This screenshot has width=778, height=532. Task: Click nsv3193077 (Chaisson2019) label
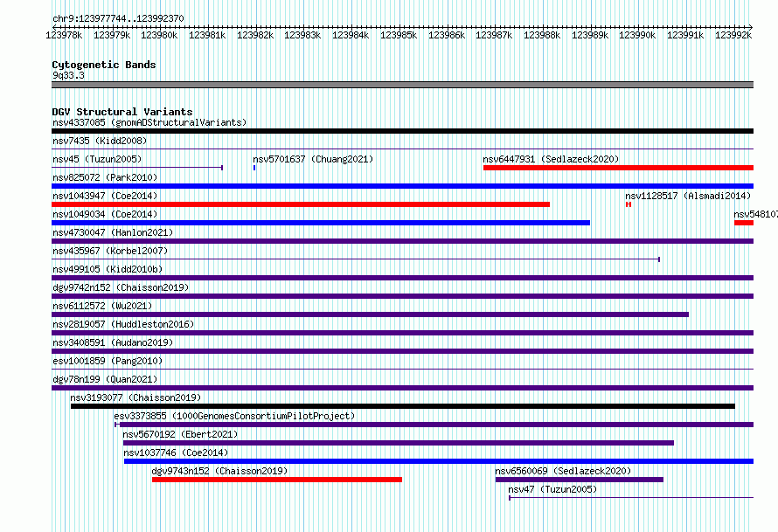click(135, 397)
